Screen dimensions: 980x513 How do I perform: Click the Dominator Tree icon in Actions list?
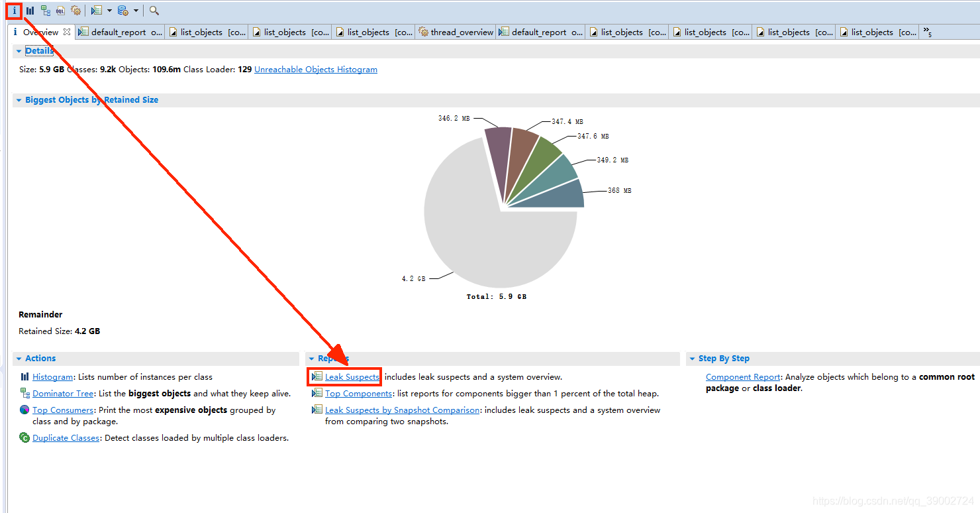[x=24, y=393]
